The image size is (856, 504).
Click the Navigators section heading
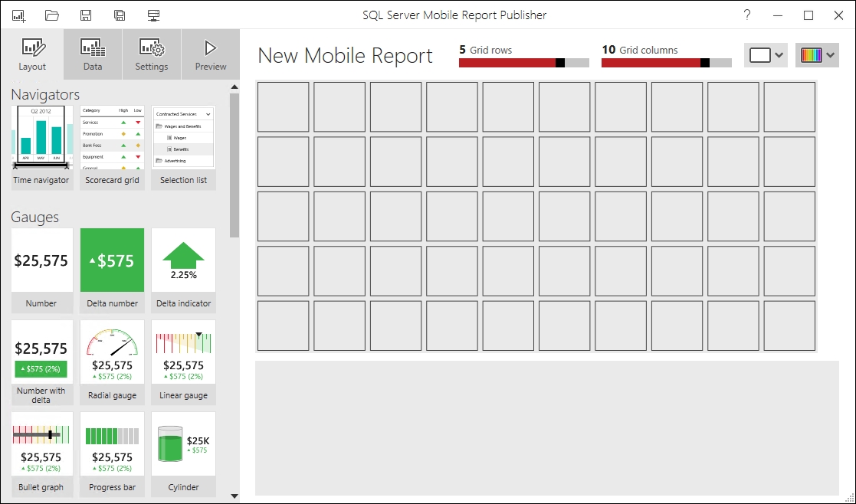[x=45, y=95]
